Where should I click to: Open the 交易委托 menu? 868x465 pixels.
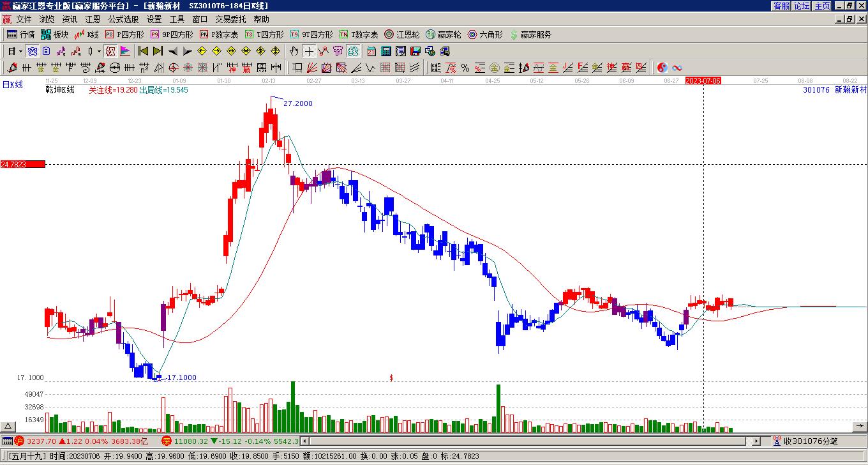pyautogui.click(x=230, y=20)
